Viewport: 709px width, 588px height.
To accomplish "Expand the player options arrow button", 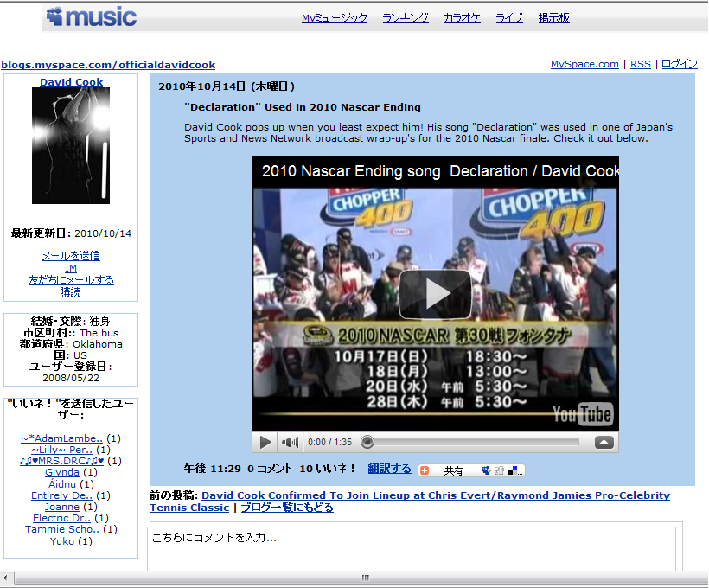I will tap(604, 443).
